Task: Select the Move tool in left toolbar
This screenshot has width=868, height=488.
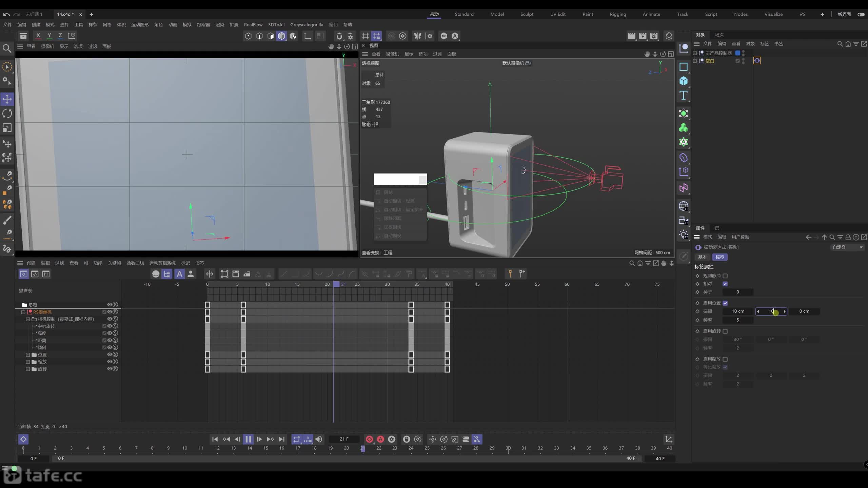Action: [7, 99]
